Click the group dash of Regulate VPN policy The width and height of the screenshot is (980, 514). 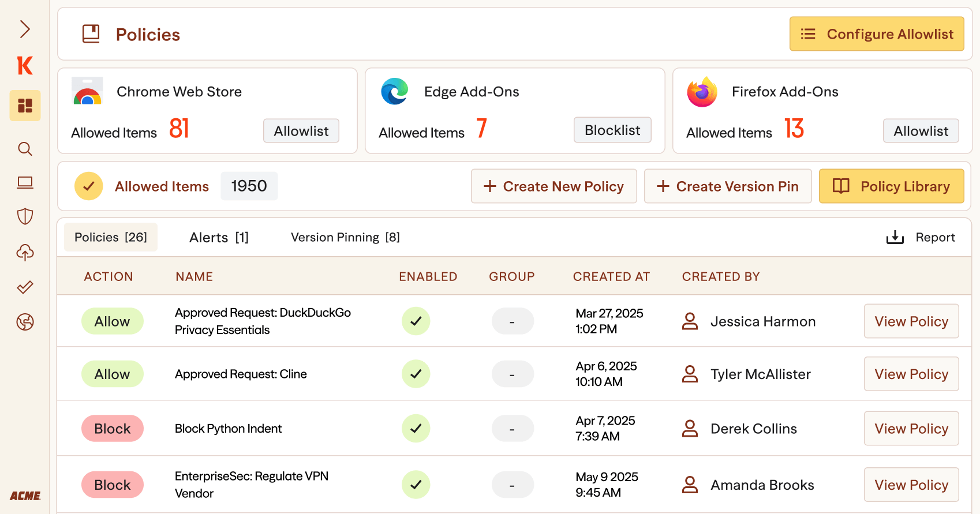tap(513, 485)
